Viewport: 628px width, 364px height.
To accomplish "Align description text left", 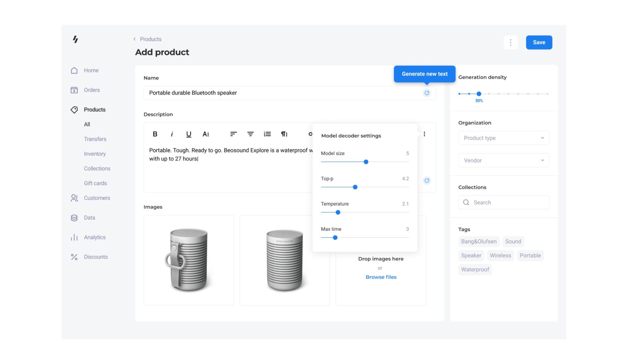I will [233, 134].
